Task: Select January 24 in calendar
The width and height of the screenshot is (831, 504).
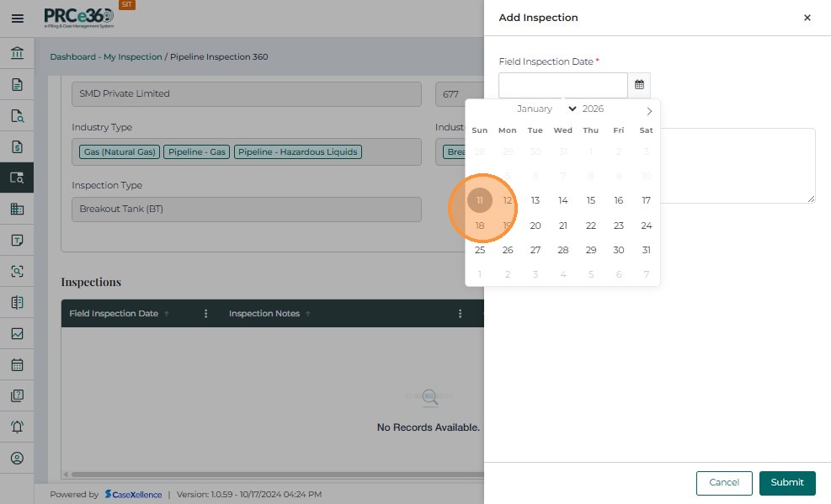Action: pos(646,225)
